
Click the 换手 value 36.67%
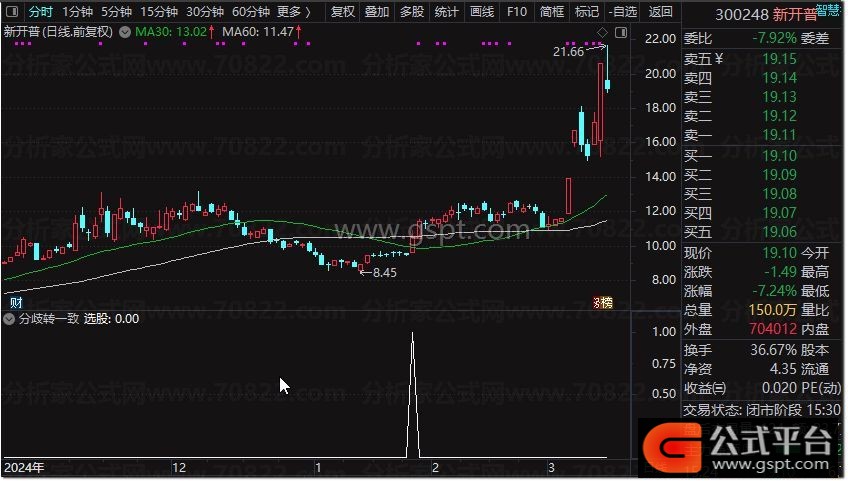(x=773, y=350)
